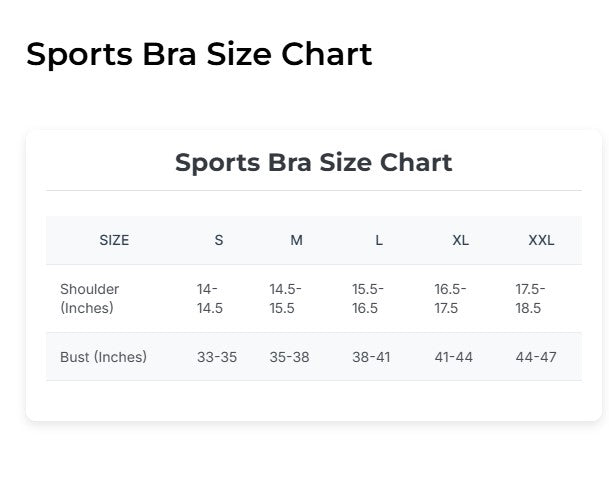Click shoulder value 14.5-15.5 for size M

tap(285, 299)
